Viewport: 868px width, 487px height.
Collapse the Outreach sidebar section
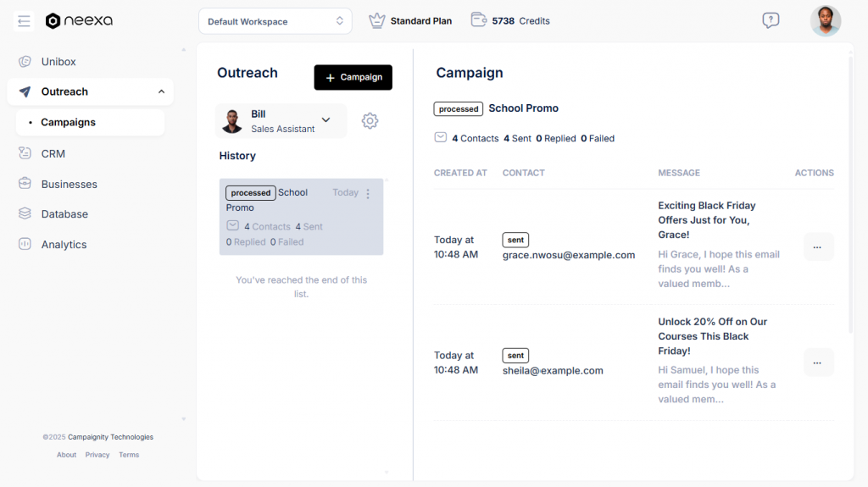pos(161,91)
